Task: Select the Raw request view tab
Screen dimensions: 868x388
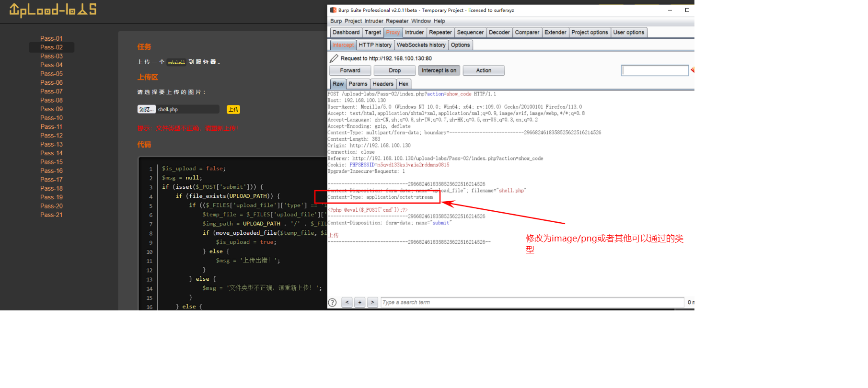Action: [338, 84]
